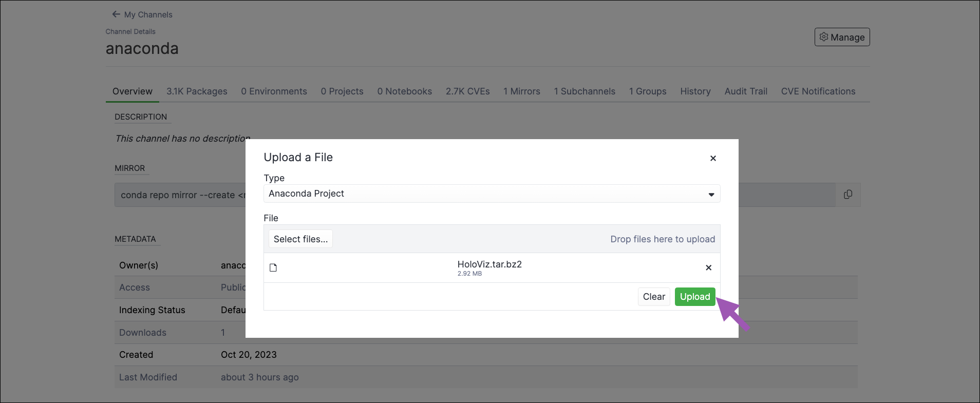Open the Manage channel button
This screenshot has height=403, width=980.
pos(842,37)
